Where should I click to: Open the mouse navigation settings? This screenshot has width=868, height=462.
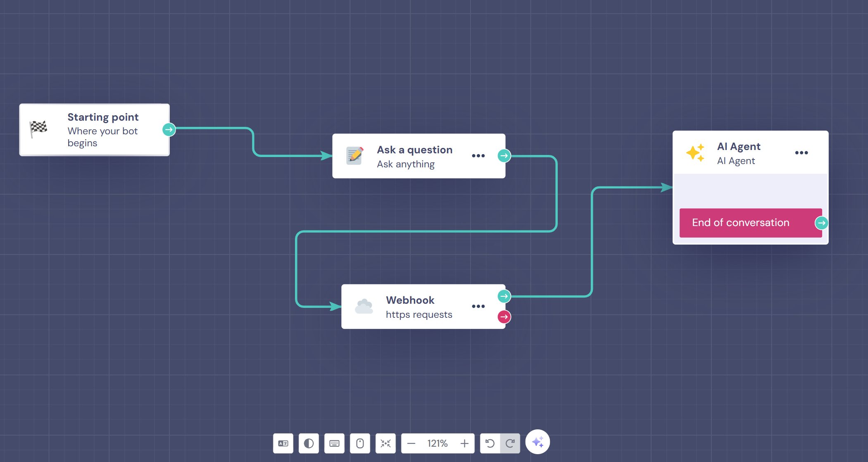click(x=360, y=443)
